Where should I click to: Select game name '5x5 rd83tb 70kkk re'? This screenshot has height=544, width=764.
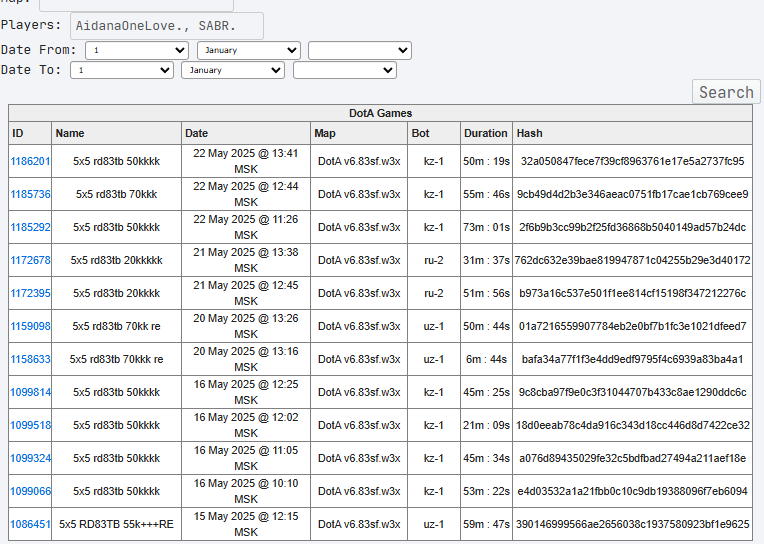click(116, 359)
